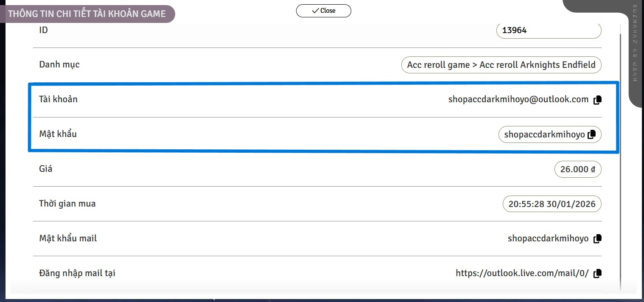This screenshot has width=644, height=302.
Task: Copy the Tài khoản email address
Action: 597,100
